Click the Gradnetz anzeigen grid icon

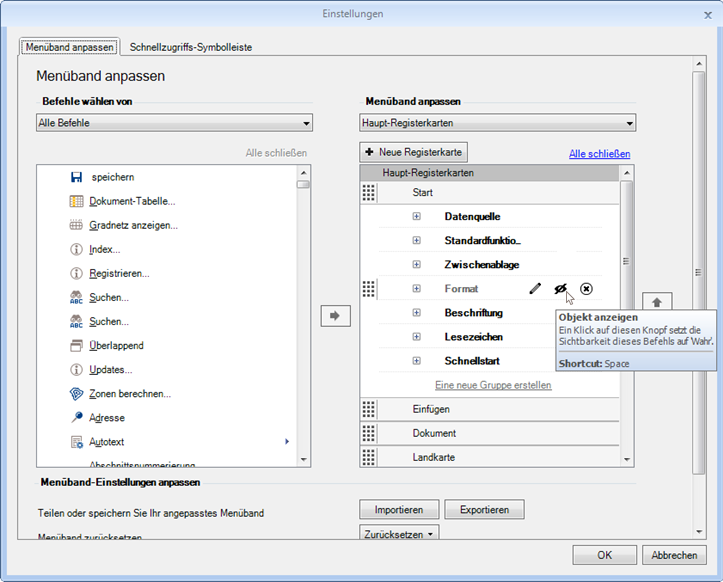(76, 225)
